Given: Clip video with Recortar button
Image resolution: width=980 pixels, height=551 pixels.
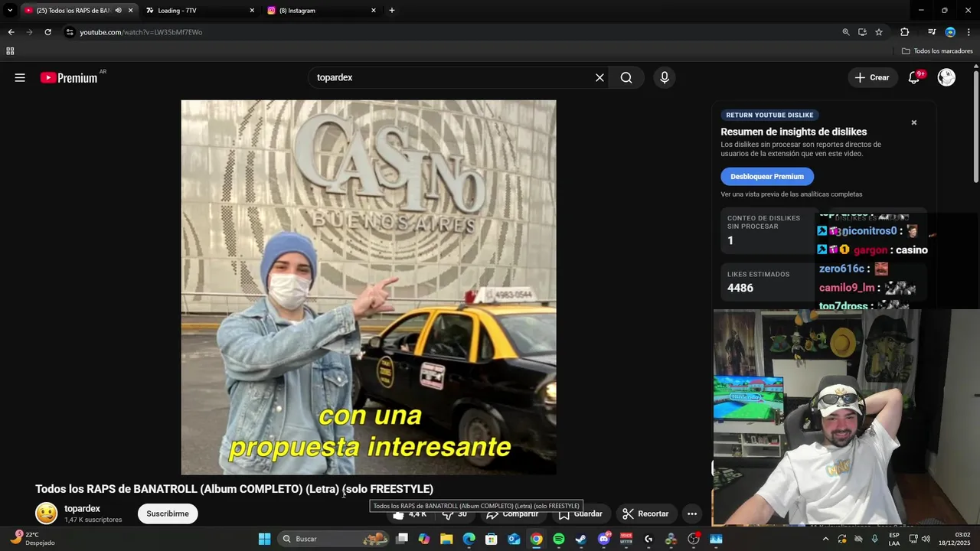Looking at the screenshot, I should coord(645,514).
